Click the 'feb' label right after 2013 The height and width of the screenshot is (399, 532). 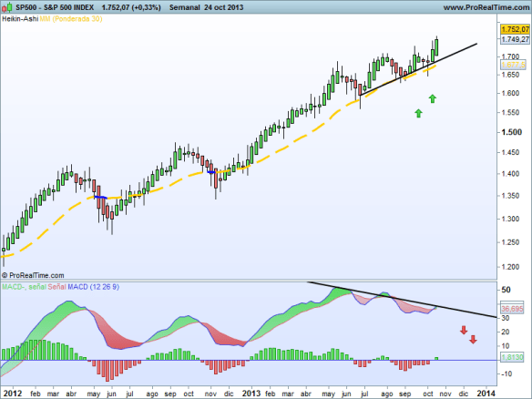(x=271, y=394)
